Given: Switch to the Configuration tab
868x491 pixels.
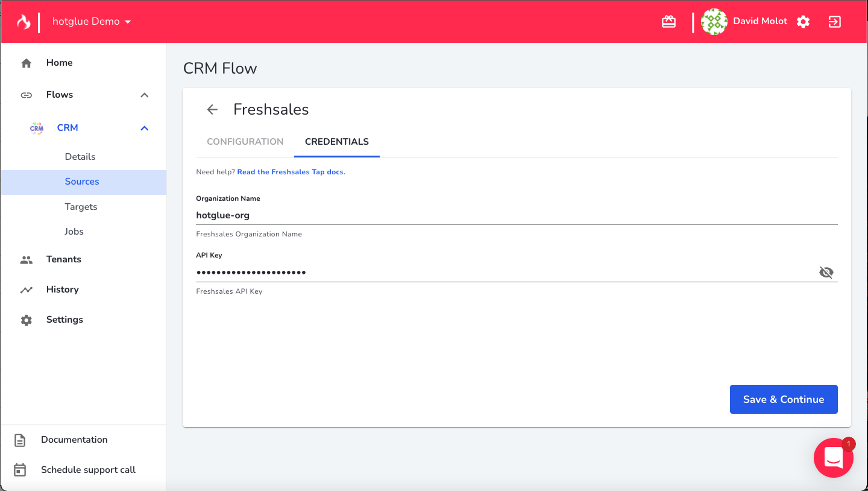Looking at the screenshot, I should click(245, 142).
